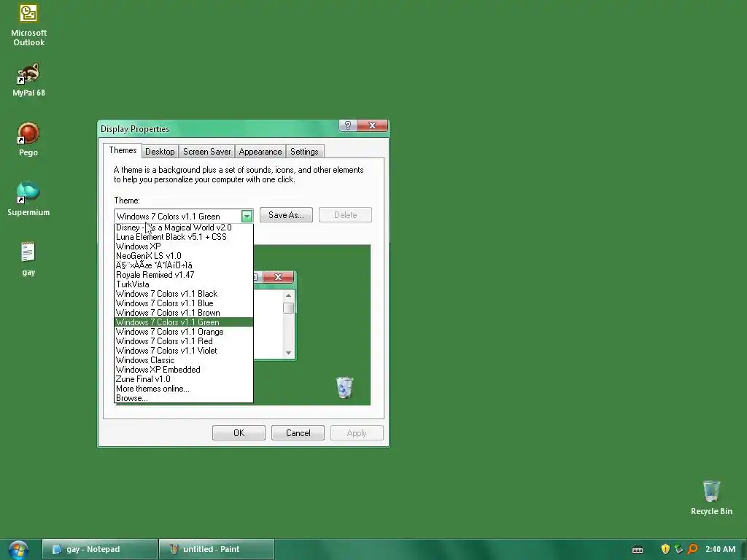The width and height of the screenshot is (747, 560).
Task: Choose highlighted Windows 7 Colors v1.1 Green
Action: click(183, 322)
